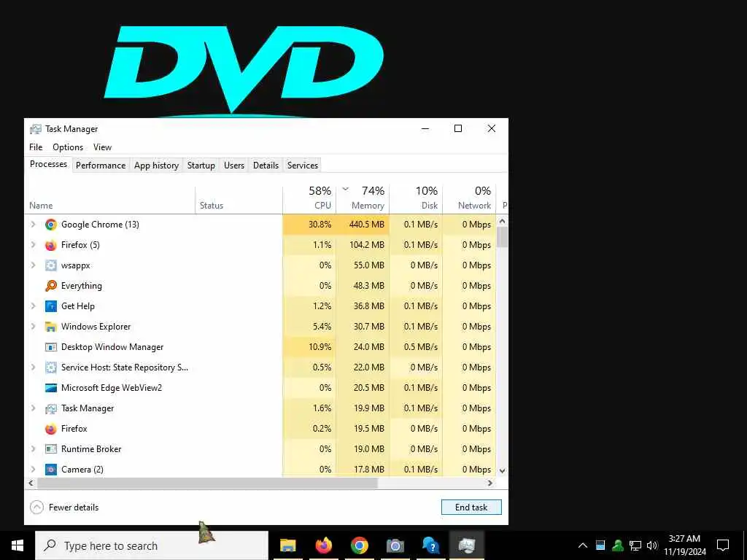Expand the wsappx process group
This screenshot has height=560, width=747.
33,265
